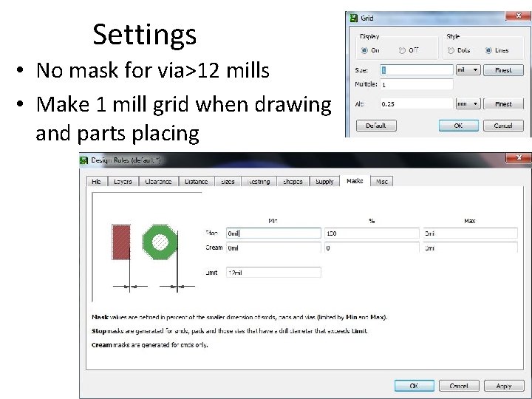Screen dimensions: 532x399
Task: Switch to the Shapes tab
Action: pos(293,182)
